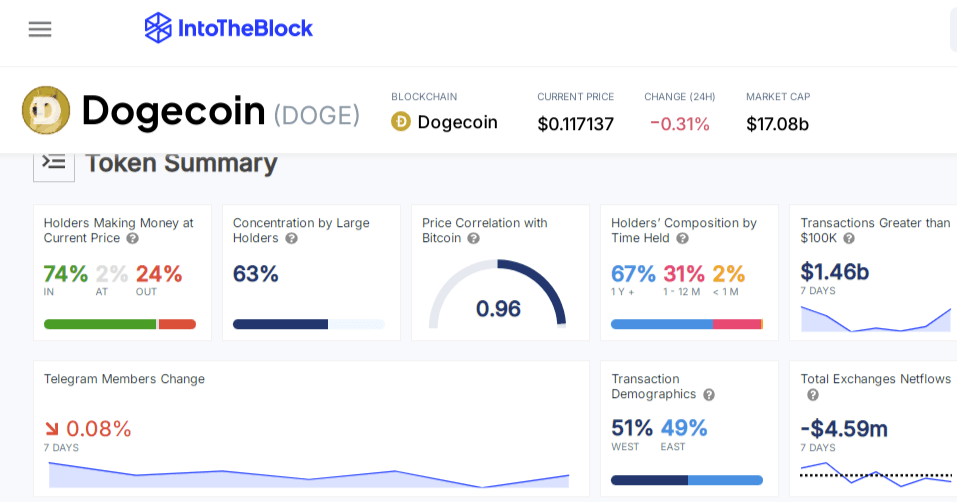Open help for Concentration by Large Holders
The height and width of the screenshot is (502, 957).
(x=292, y=238)
